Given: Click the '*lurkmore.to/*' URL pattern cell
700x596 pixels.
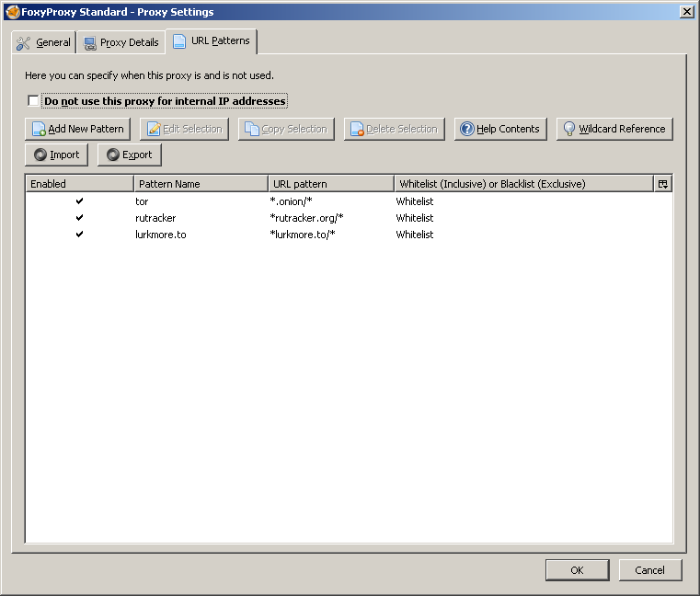Looking at the screenshot, I should point(303,235).
